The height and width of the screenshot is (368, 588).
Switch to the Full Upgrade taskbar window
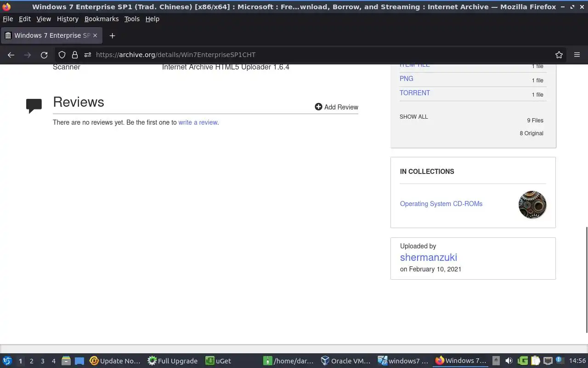coord(173,361)
